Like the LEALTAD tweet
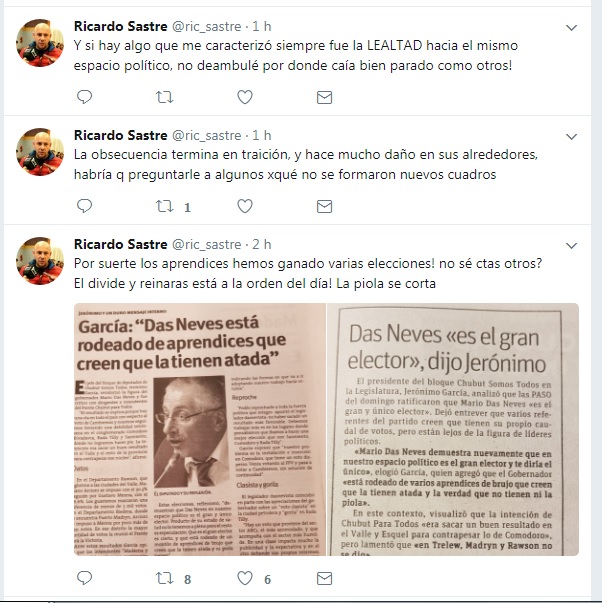Image resolution: width=602 pixels, height=603 pixels. (245, 97)
